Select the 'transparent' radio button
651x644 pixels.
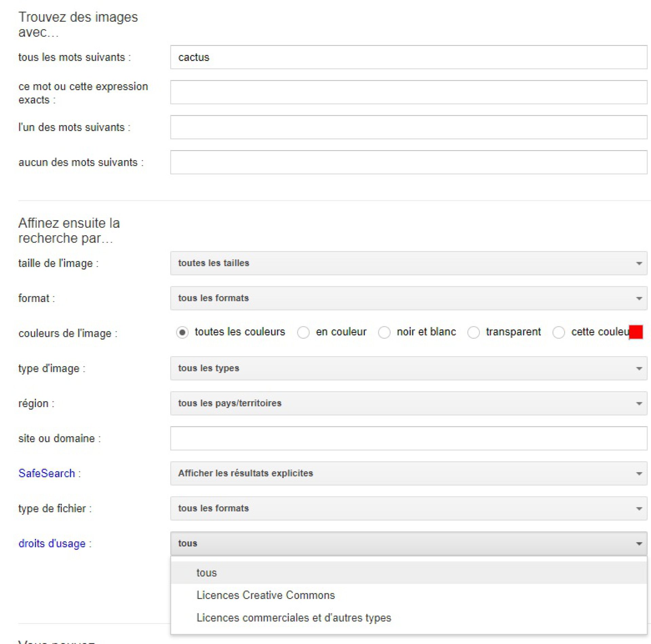tap(473, 333)
